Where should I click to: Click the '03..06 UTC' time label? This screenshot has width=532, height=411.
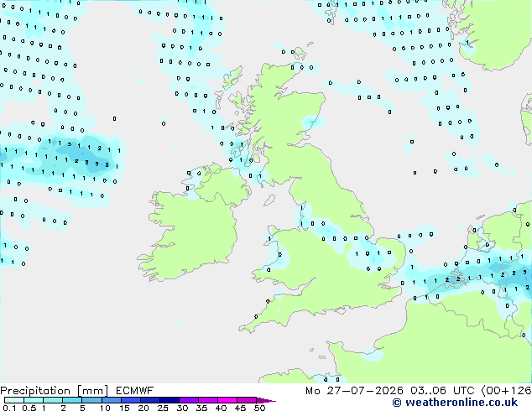(442, 391)
